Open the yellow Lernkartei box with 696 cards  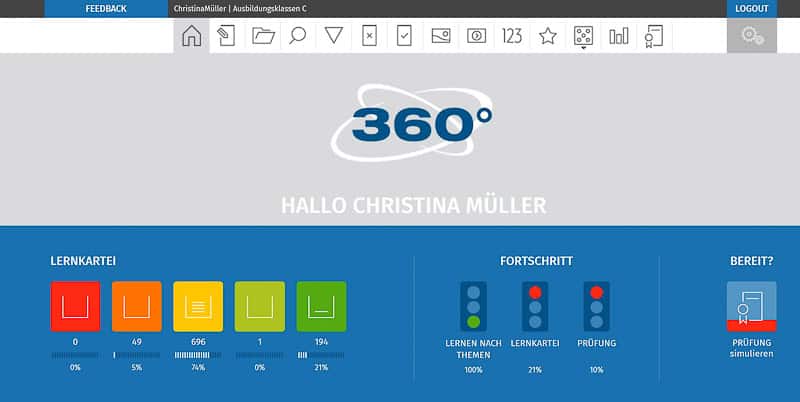tap(198, 306)
